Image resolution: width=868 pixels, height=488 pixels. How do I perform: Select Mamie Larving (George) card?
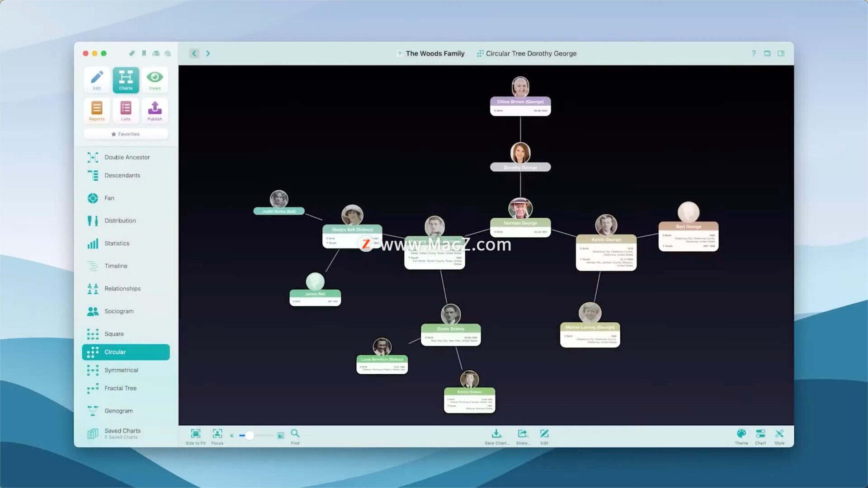[590, 335]
